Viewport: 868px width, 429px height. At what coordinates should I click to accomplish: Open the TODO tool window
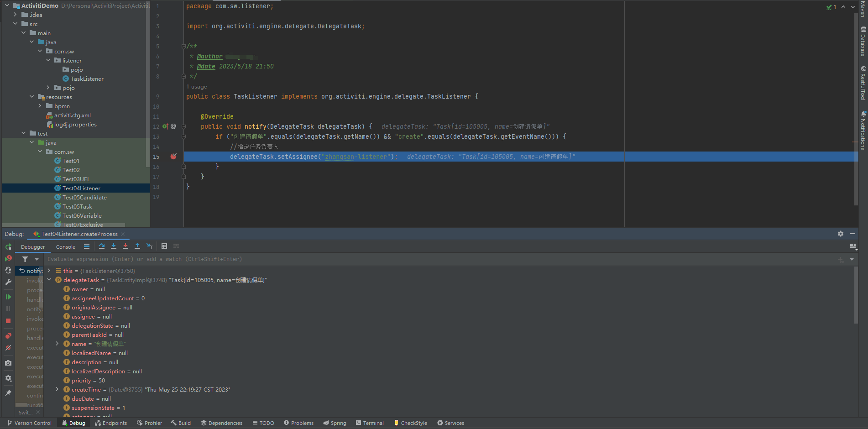click(x=263, y=423)
